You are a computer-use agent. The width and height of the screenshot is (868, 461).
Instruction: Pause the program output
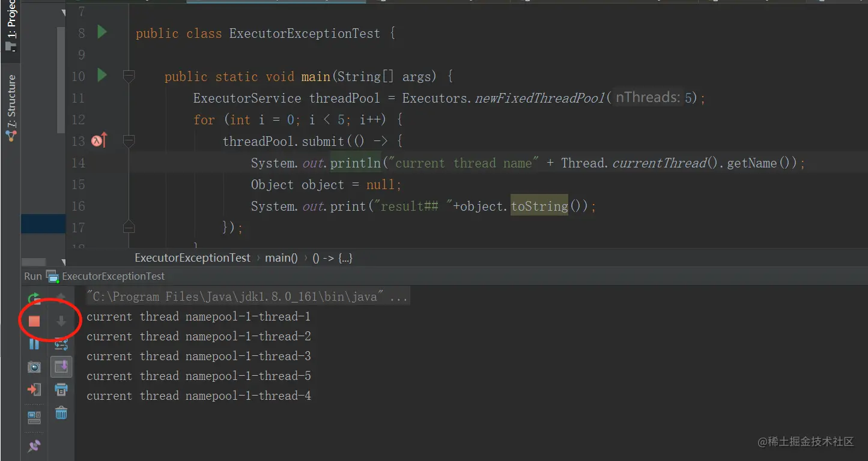(34, 344)
